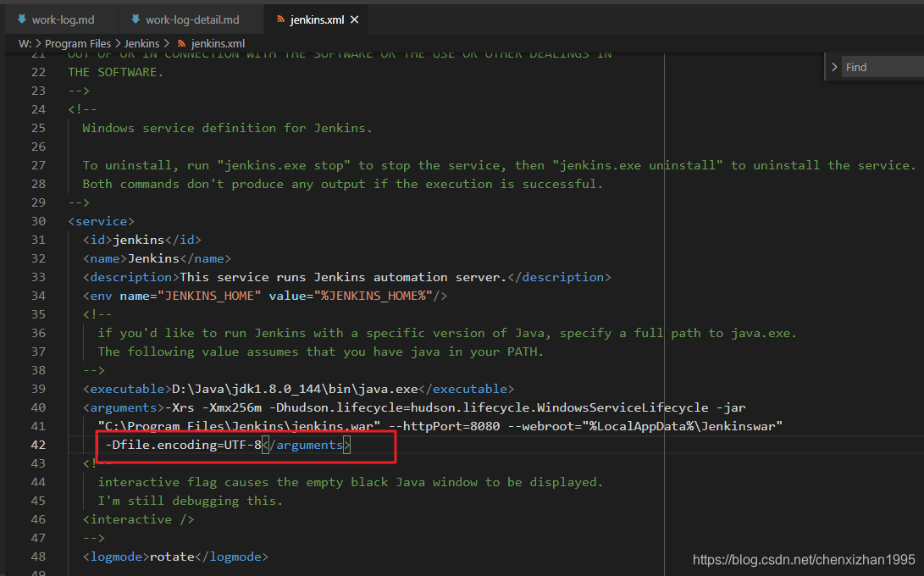Click the XML file icon on jenkins.xml tab
Image resolution: width=924 pixels, height=576 pixels.
coord(280,19)
